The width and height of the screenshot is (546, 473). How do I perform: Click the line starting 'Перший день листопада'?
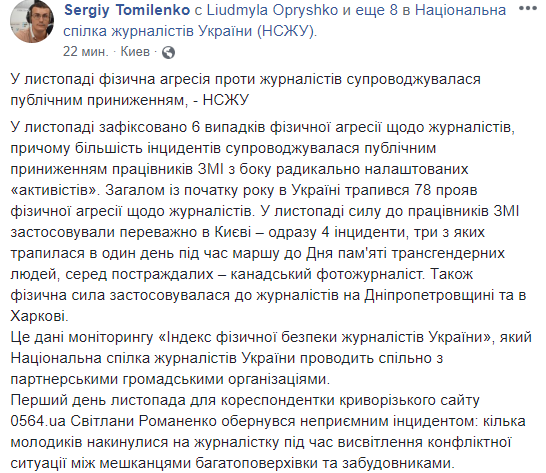tap(245, 400)
